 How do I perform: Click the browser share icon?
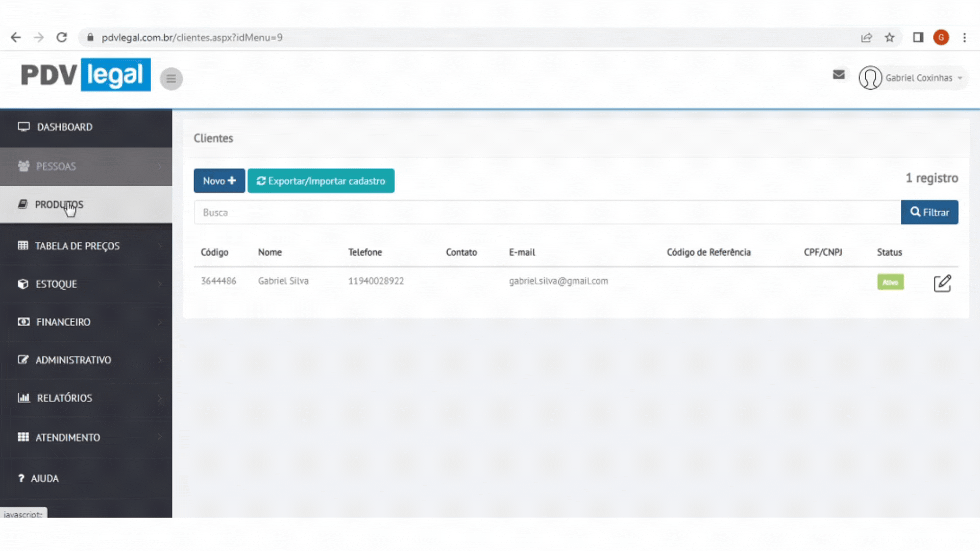coord(866,37)
